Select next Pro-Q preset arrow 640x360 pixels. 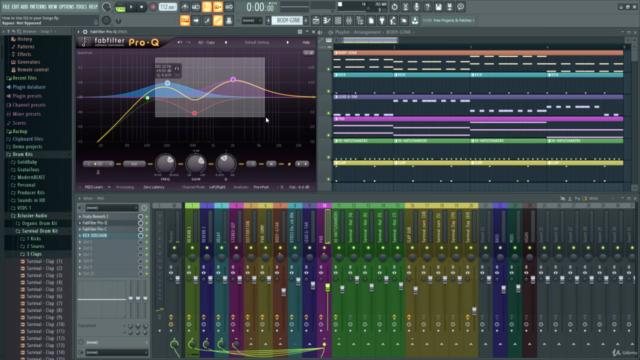click(x=287, y=42)
